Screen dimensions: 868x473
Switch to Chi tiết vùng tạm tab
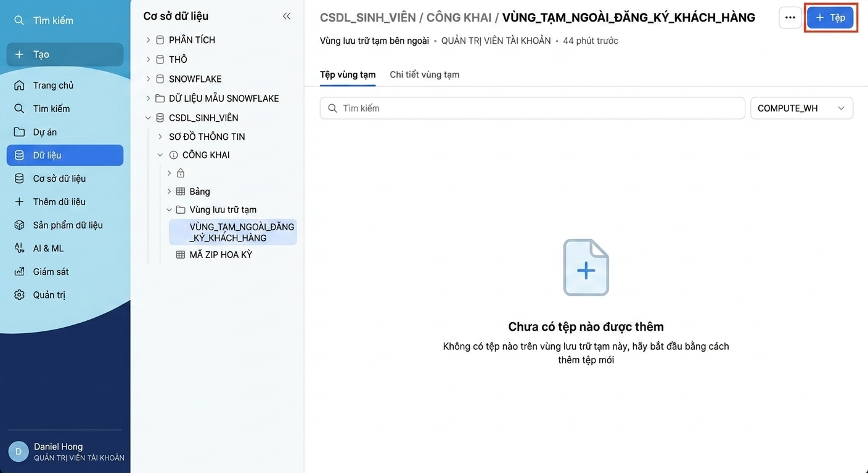(x=424, y=75)
